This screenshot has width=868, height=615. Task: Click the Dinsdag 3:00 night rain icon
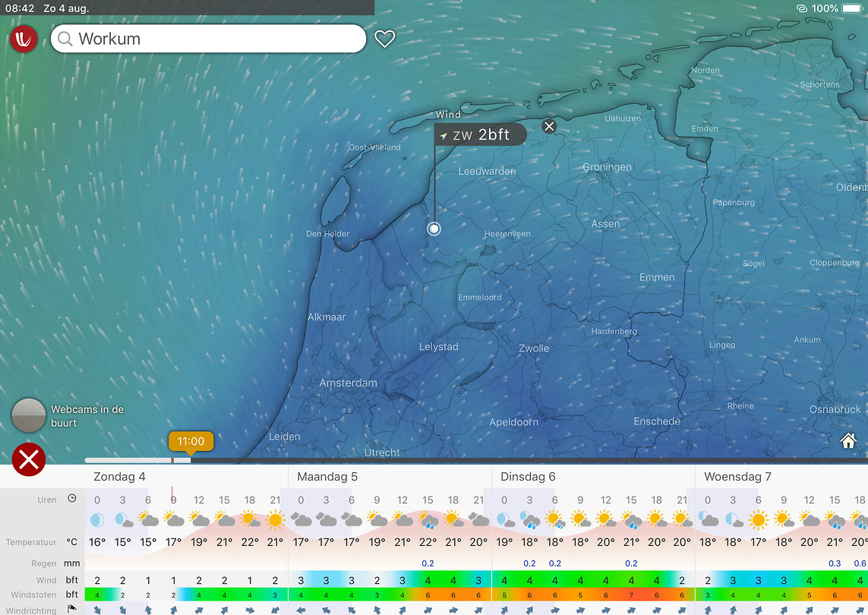click(530, 520)
